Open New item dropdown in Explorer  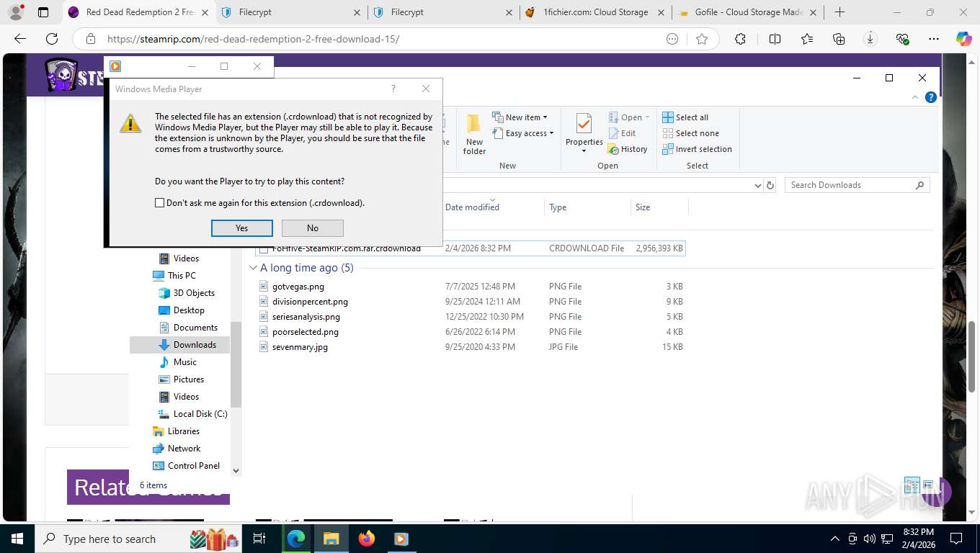pos(520,117)
